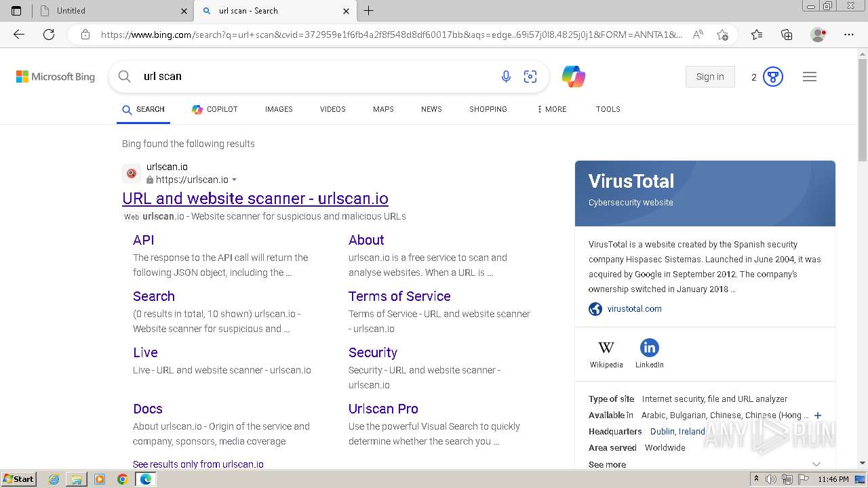868x488 pixels.
Task: Expand See more chevron in VirusTotal panel
Action: click(816, 464)
